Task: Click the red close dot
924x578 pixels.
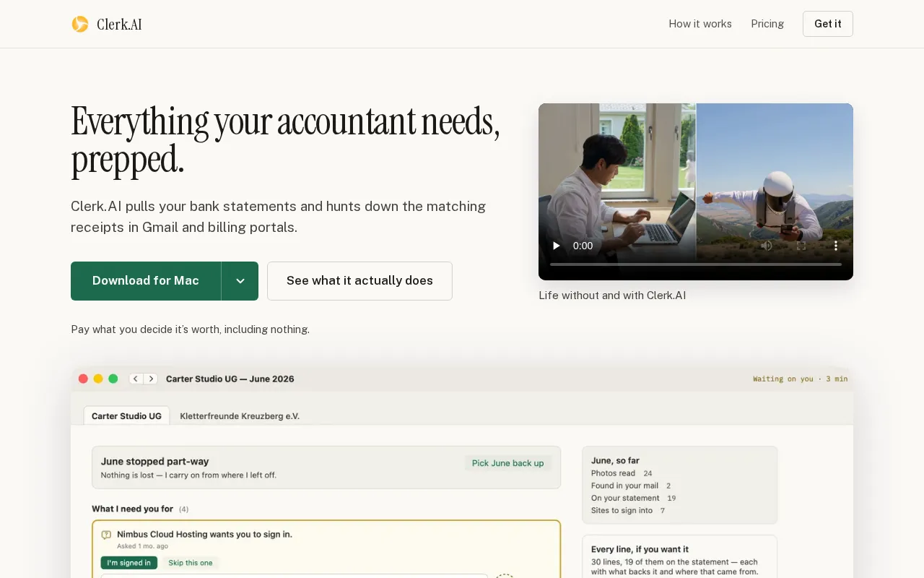Action: click(x=83, y=379)
